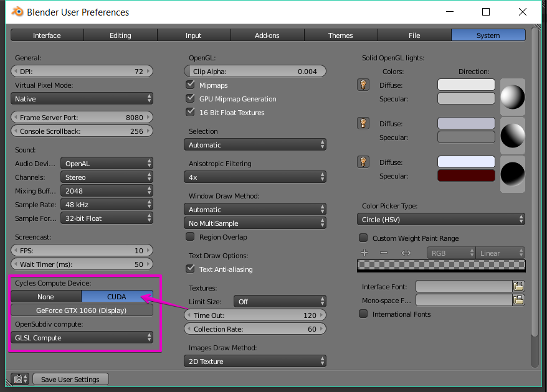Browse for Interface Font file
The width and height of the screenshot is (547, 392).
pos(518,286)
